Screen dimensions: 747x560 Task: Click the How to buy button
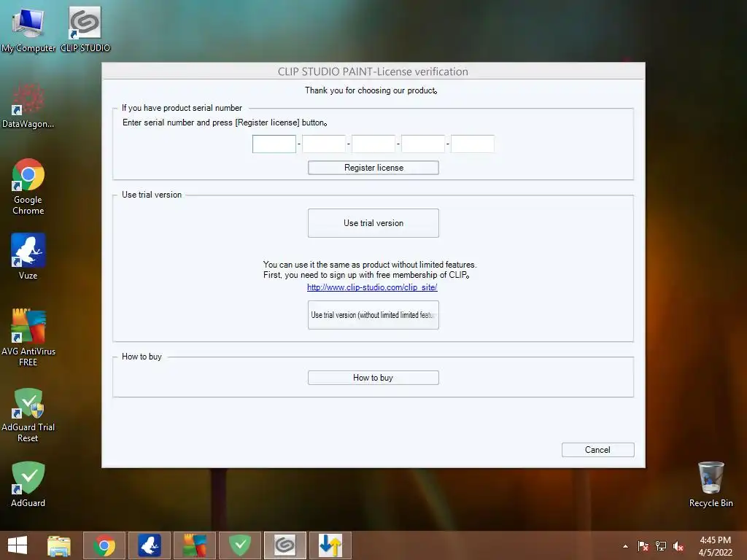tap(373, 378)
